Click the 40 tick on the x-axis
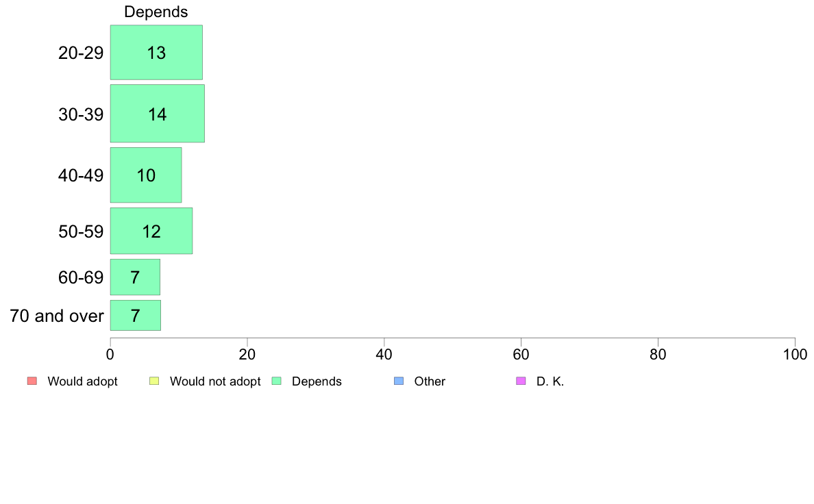814x504 pixels. click(384, 355)
